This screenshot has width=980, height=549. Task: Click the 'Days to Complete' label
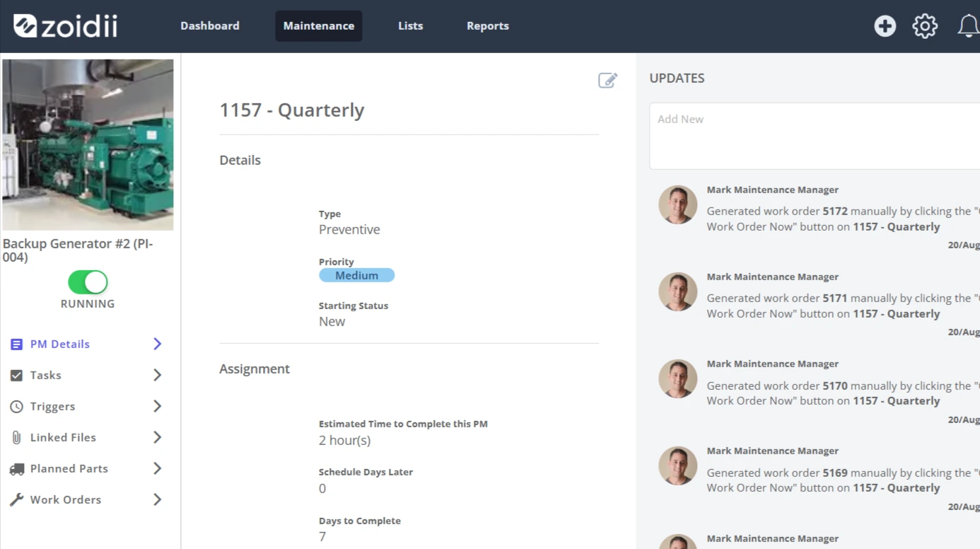point(360,521)
